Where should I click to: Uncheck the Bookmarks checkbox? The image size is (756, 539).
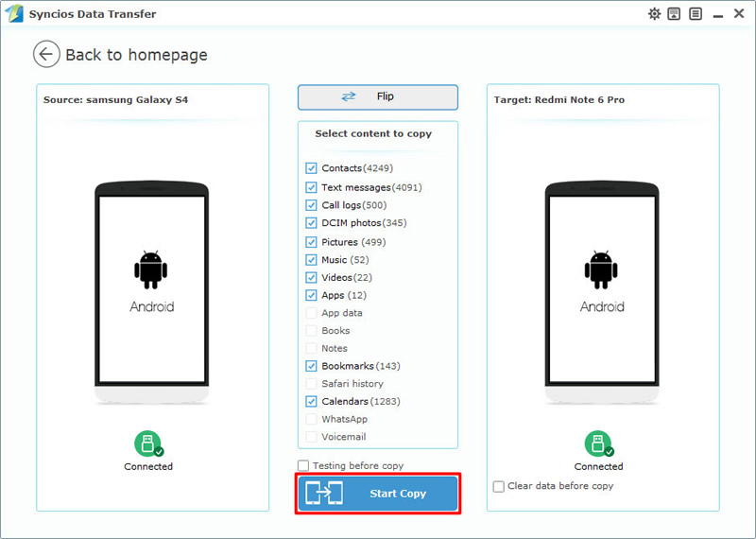pyautogui.click(x=311, y=366)
